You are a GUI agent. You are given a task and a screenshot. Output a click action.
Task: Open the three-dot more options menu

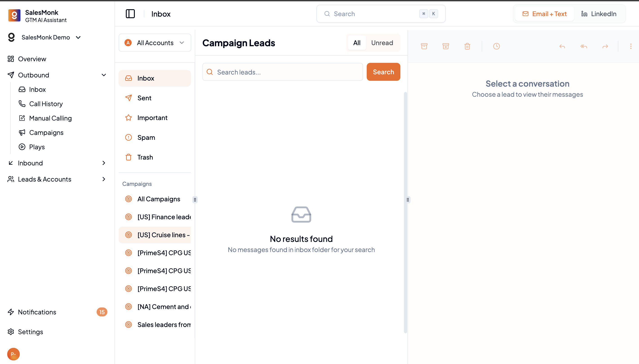630,46
